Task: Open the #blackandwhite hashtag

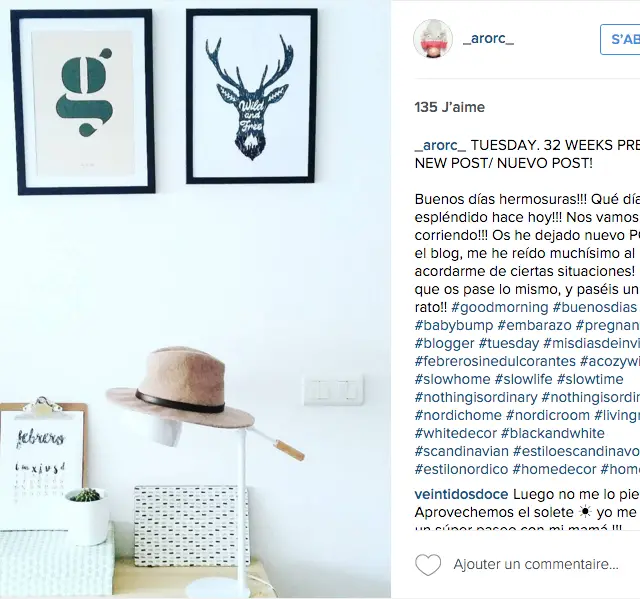Action: (x=553, y=433)
